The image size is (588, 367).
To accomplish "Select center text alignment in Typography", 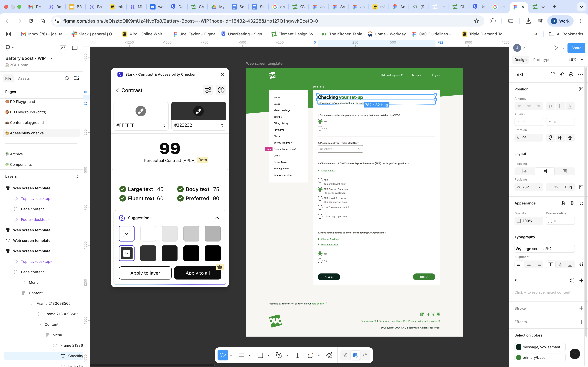I will coord(529,264).
